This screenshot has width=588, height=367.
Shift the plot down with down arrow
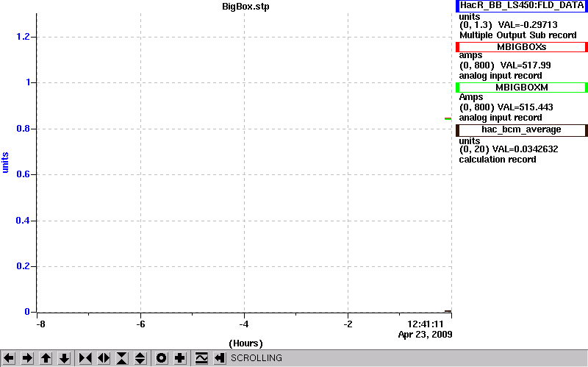[x=64, y=358]
